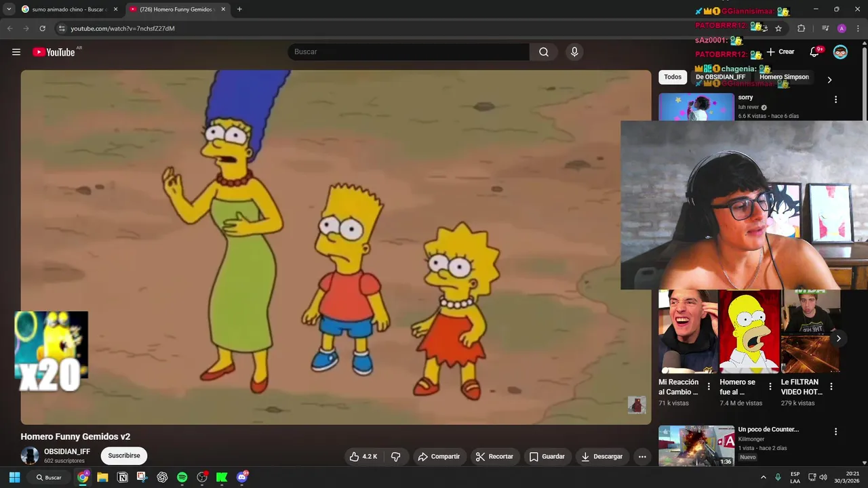Open options for Le FILTRAN VIDEO HOT short
Screen dimensions: 868x488
point(831,387)
